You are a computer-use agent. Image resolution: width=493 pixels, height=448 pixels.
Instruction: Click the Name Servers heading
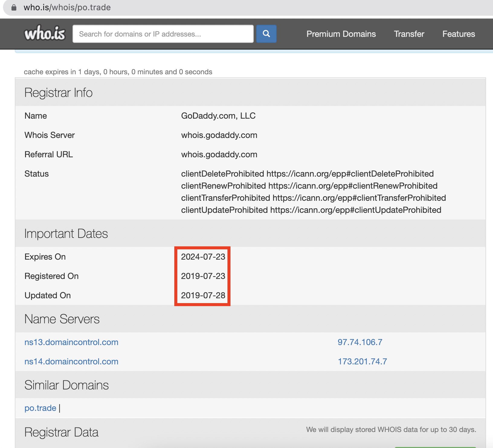coord(62,319)
